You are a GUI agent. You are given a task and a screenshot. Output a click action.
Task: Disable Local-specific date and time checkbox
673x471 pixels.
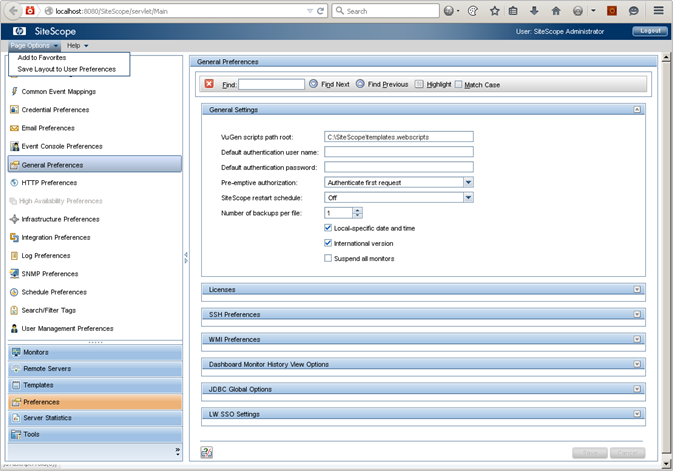click(328, 228)
